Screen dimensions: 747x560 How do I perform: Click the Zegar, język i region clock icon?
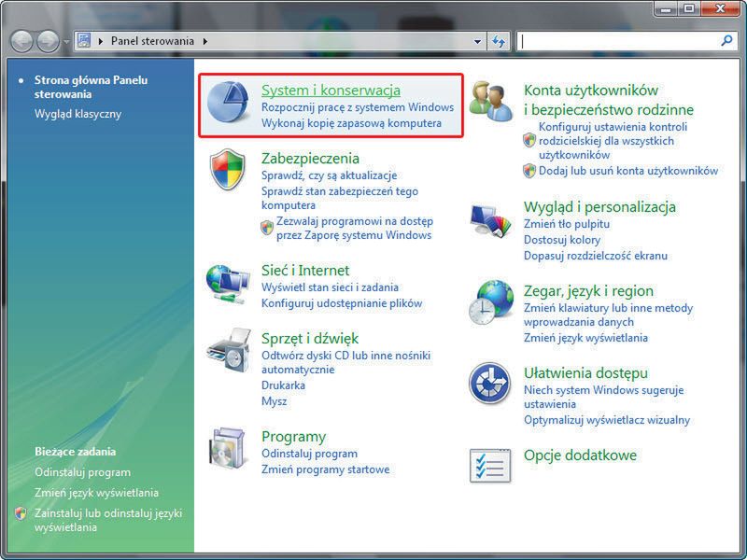point(491,302)
